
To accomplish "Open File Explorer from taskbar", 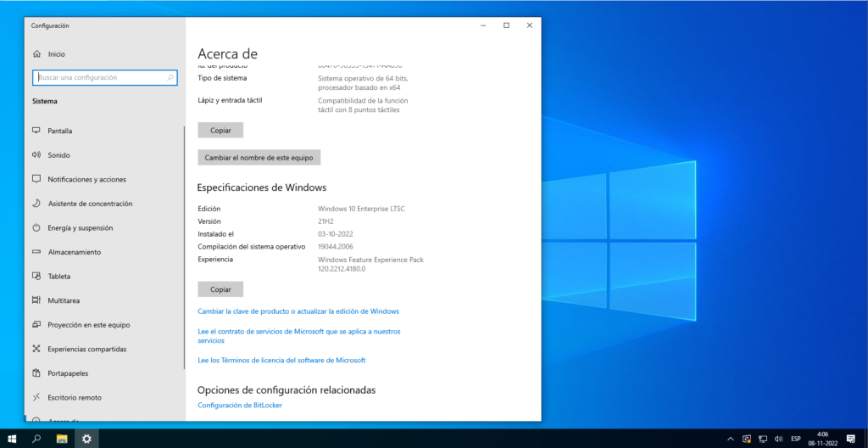I will click(62, 439).
